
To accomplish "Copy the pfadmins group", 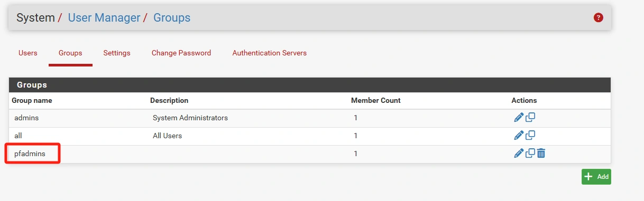I will [x=530, y=154].
